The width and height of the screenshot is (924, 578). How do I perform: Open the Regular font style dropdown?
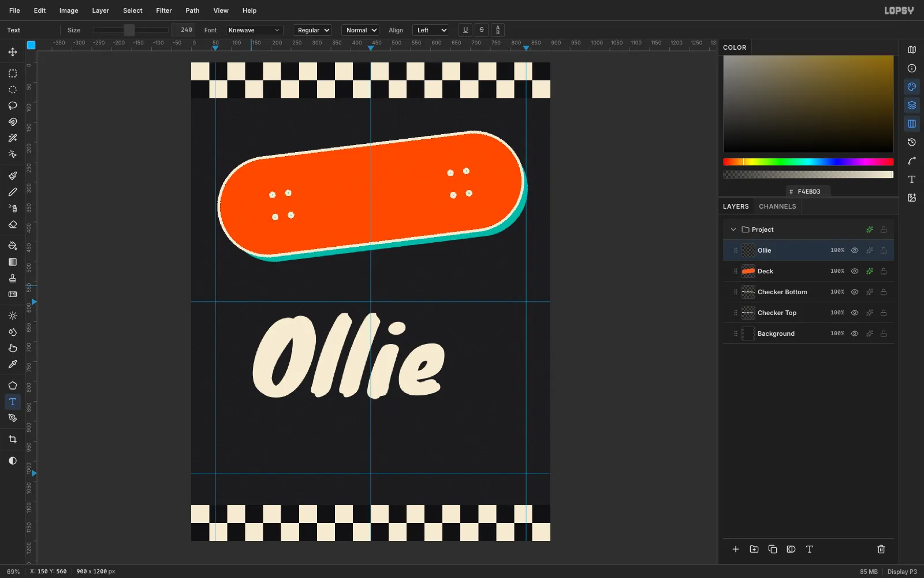312,30
